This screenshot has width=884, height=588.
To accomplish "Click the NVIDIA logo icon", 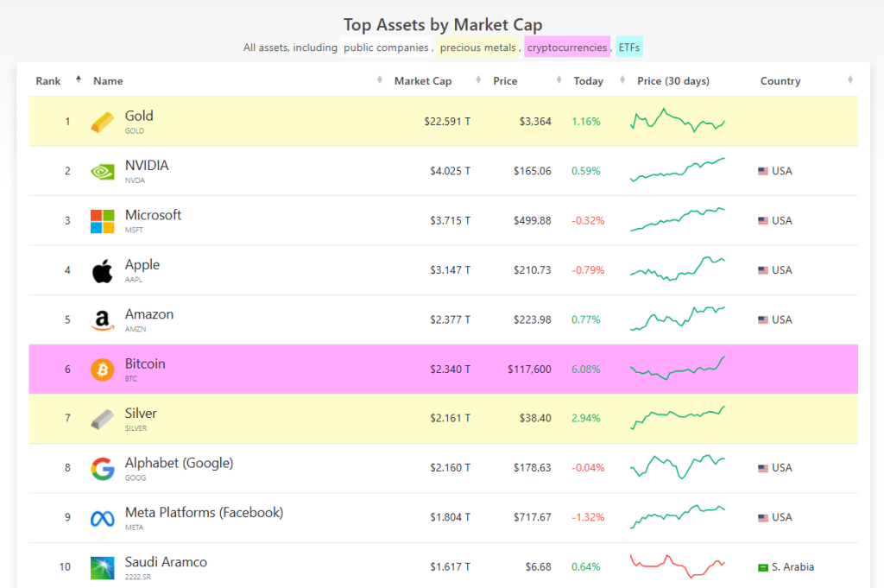I will click(102, 171).
